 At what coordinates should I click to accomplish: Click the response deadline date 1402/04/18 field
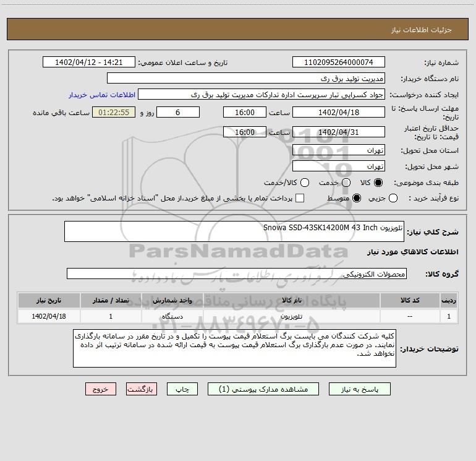339,112
